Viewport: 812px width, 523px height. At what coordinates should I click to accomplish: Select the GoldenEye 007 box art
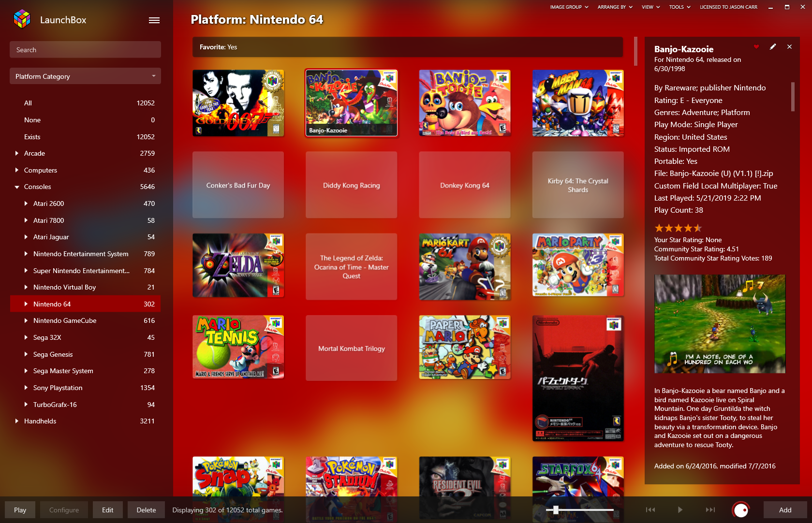[x=238, y=103]
